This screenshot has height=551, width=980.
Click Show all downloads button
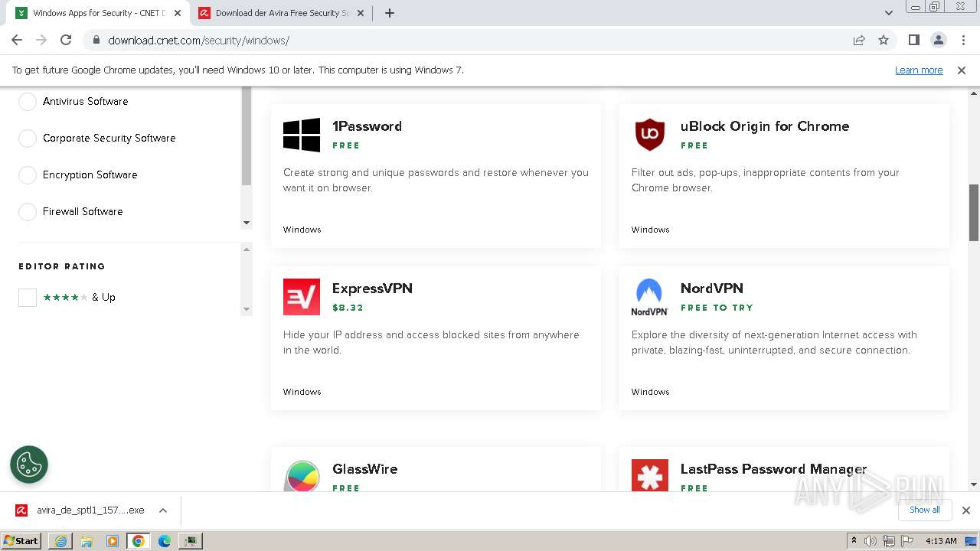[x=925, y=510]
